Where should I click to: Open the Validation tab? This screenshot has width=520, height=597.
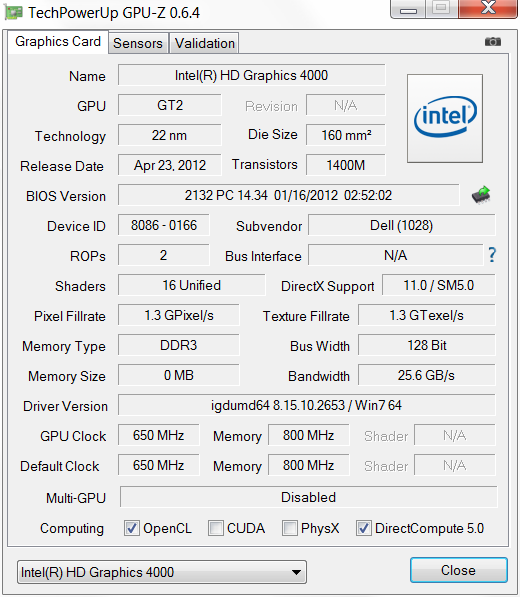(x=205, y=43)
